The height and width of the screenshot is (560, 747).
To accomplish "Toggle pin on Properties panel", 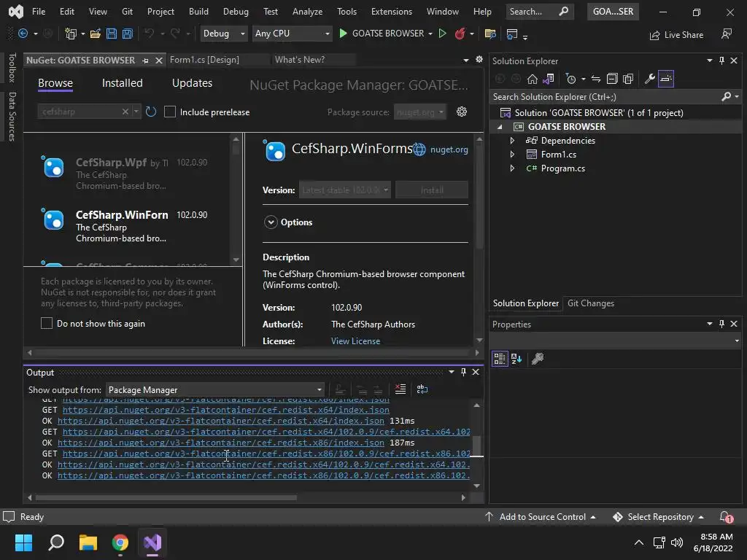I will point(721,324).
